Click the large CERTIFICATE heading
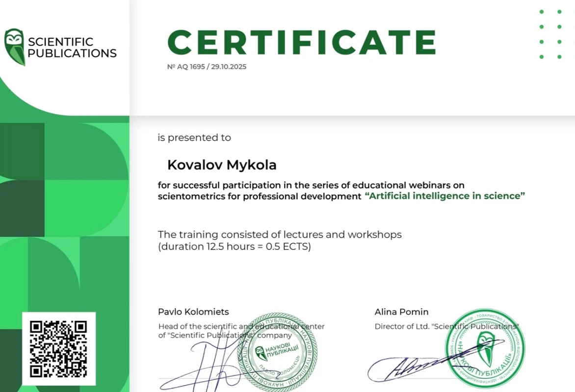The image size is (575, 392). (x=301, y=42)
